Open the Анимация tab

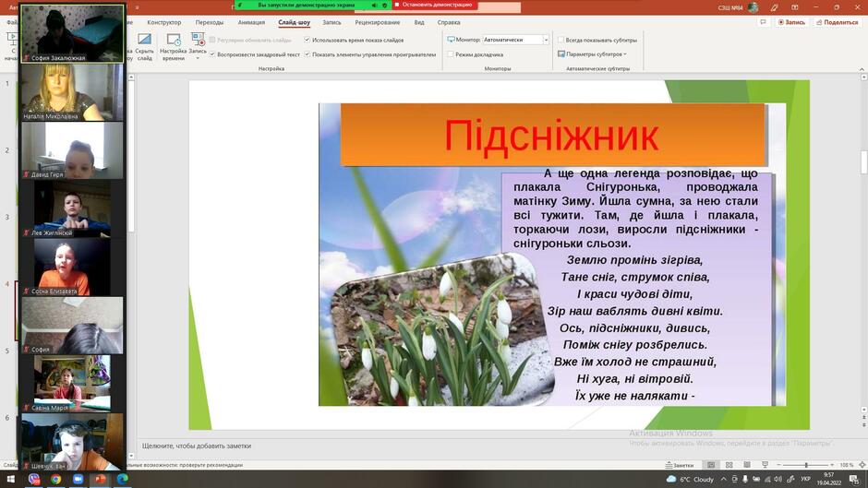coord(251,22)
